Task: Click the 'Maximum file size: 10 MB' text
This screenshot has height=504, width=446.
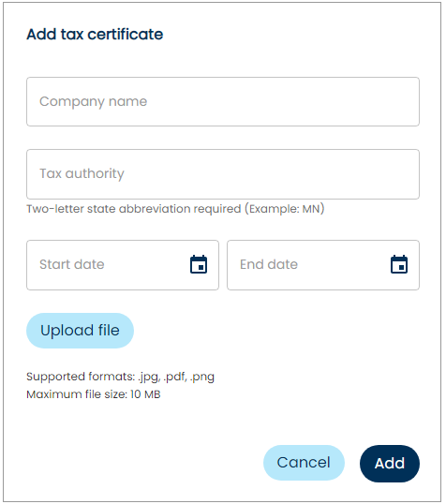Action: click(94, 394)
